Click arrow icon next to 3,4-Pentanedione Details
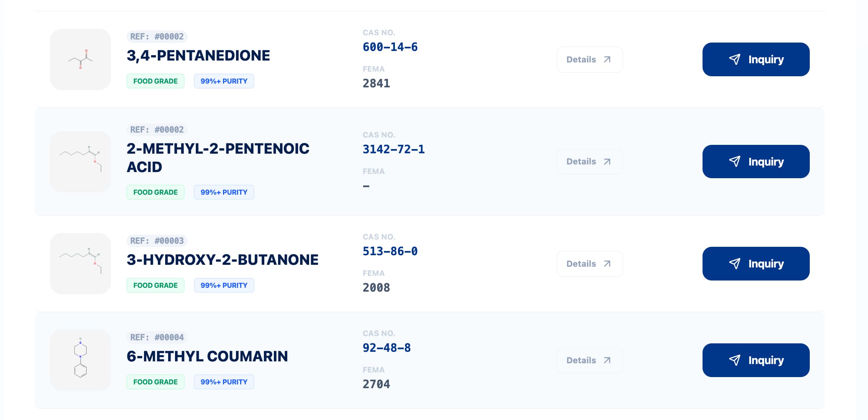Screen dimensions: 868x420 (x=607, y=59)
